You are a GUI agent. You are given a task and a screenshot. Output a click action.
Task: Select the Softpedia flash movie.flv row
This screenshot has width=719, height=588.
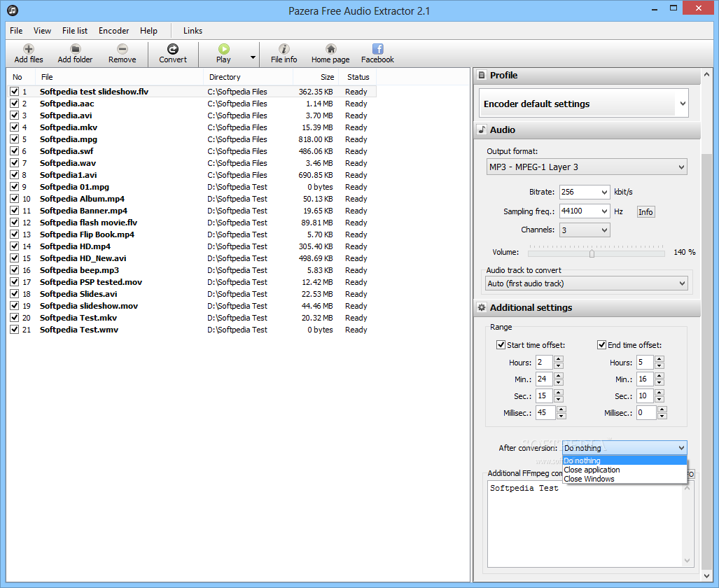(192, 223)
